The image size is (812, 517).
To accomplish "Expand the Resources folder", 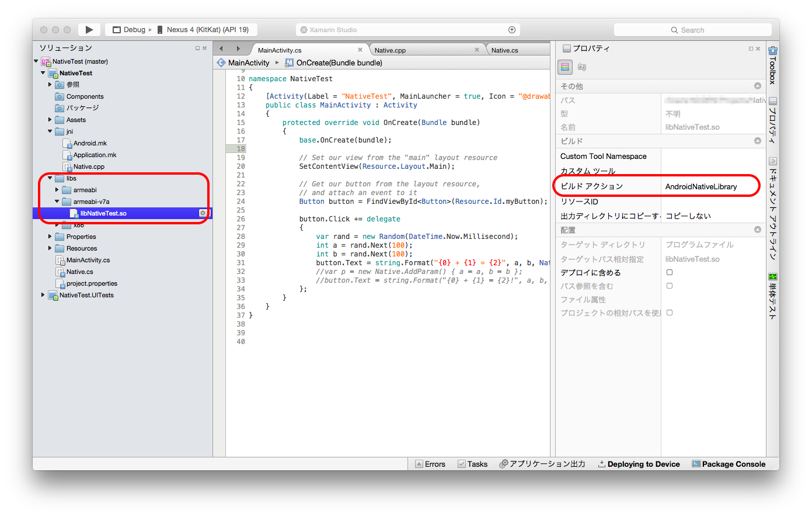I will [49, 248].
